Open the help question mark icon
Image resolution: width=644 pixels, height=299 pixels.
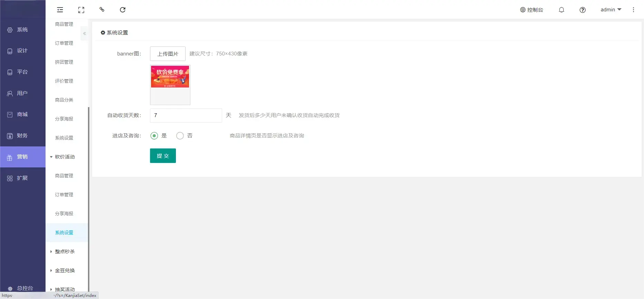[x=583, y=10]
